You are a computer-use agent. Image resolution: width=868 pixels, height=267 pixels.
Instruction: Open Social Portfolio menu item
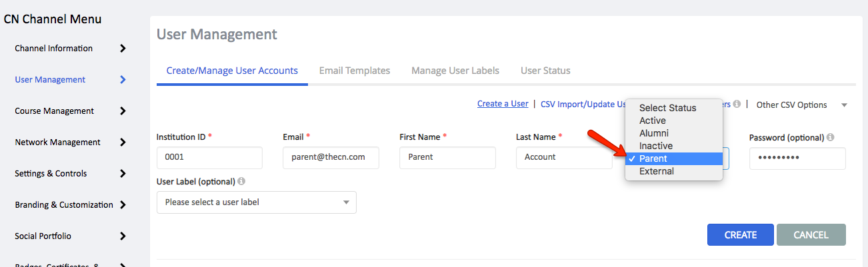[43, 236]
